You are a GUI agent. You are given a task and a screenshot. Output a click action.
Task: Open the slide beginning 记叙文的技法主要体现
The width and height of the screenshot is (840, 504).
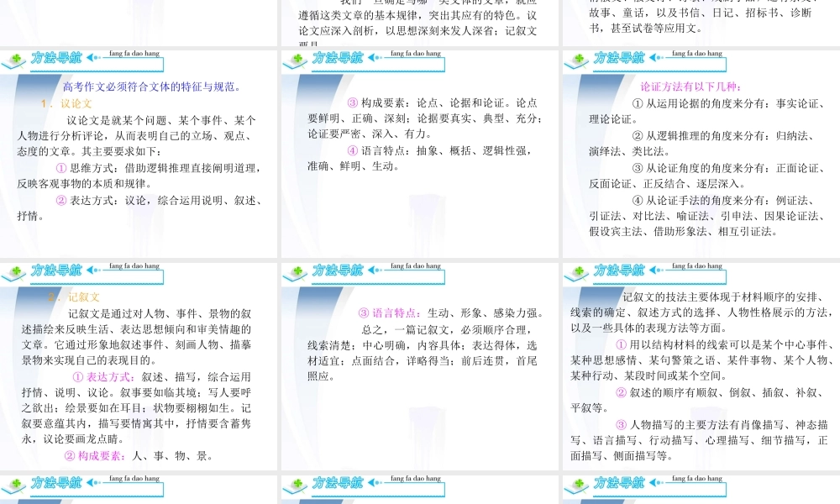point(701,366)
